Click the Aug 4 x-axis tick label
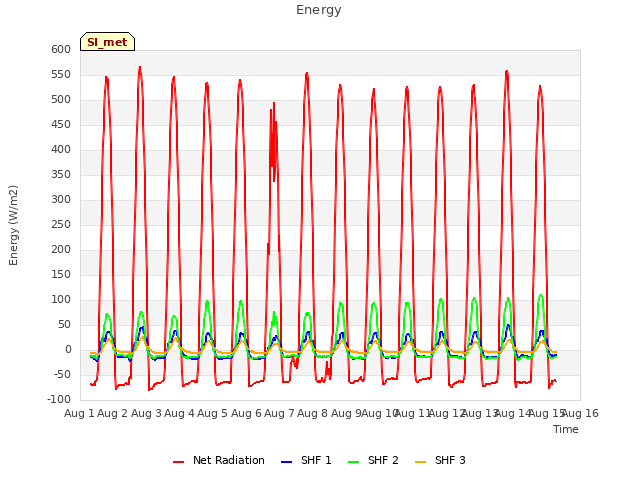 click(x=179, y=413)
